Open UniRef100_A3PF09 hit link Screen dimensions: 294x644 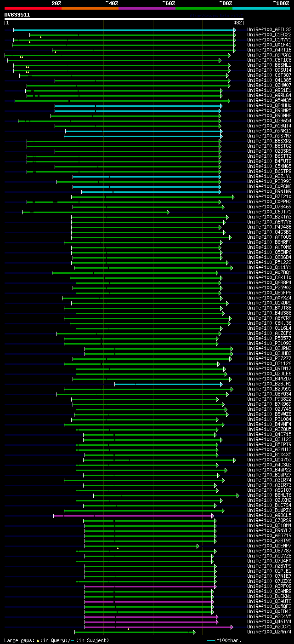[x=269, y=586]
